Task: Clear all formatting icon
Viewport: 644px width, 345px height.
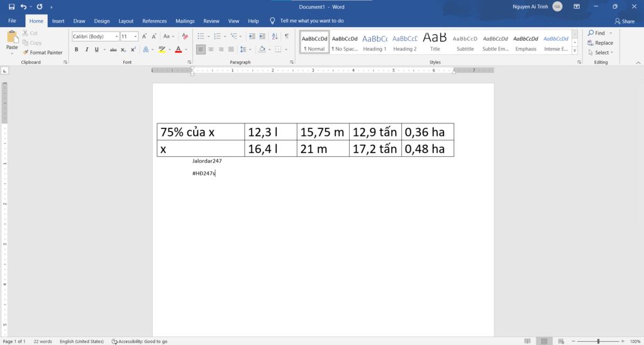Action: coord(185,37)
